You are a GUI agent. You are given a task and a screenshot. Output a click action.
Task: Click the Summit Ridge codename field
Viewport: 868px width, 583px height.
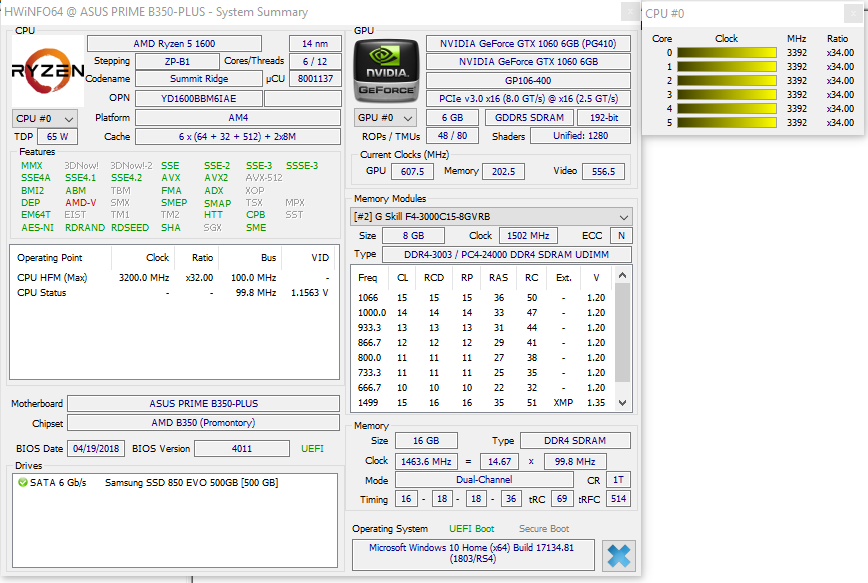click(199, 79)
